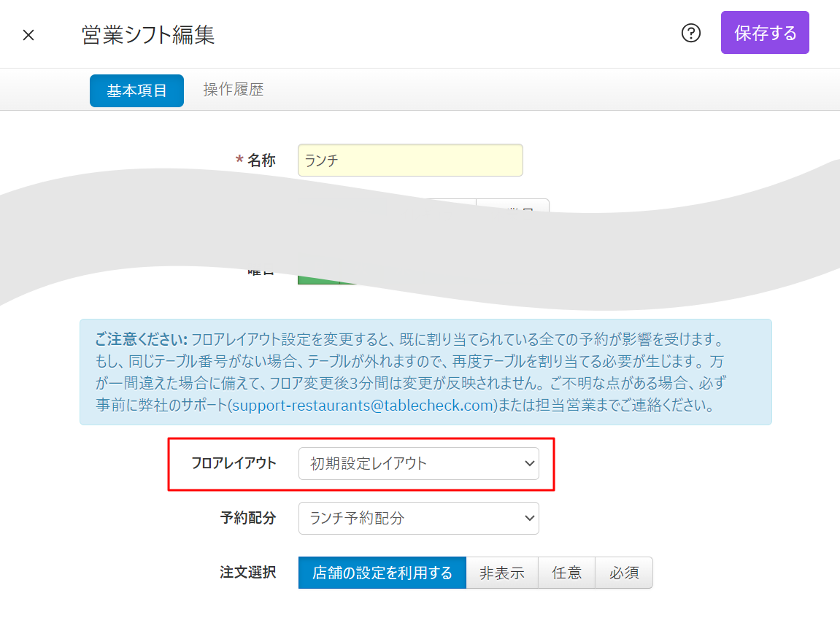Choose 任意 for 注文選択
Viewport: 840px width, 639px height.
[x=566, y=573]
